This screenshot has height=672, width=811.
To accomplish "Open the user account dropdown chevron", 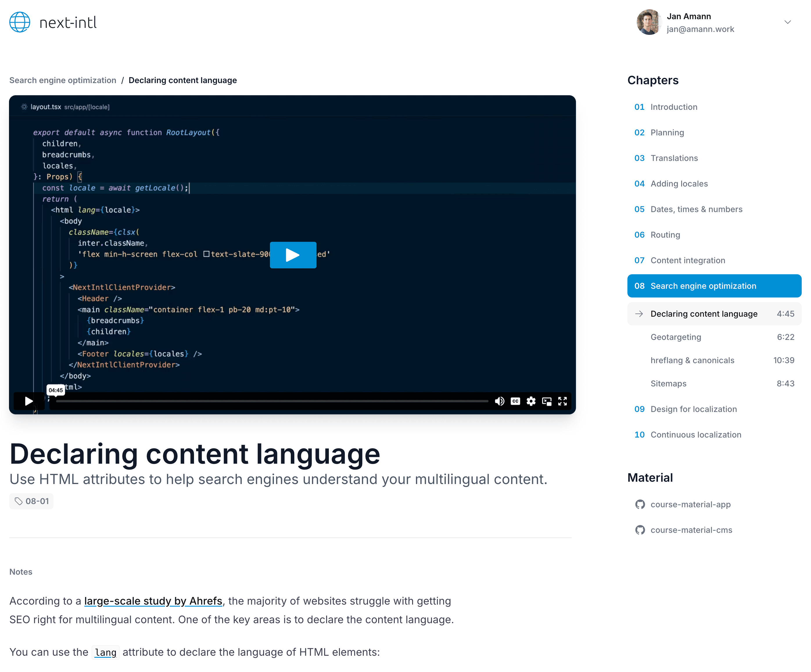I will click(x=787, y=22).
